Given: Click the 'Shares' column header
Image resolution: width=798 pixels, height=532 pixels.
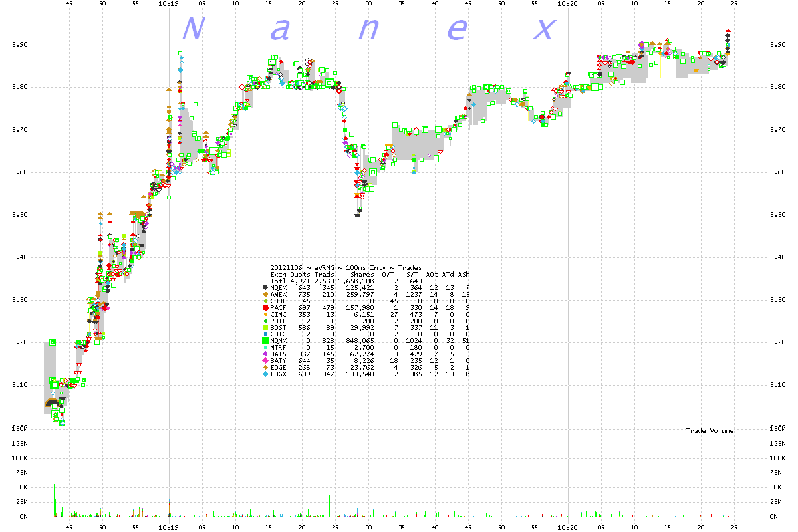Looking at the screenshot, I should point(362,275).
